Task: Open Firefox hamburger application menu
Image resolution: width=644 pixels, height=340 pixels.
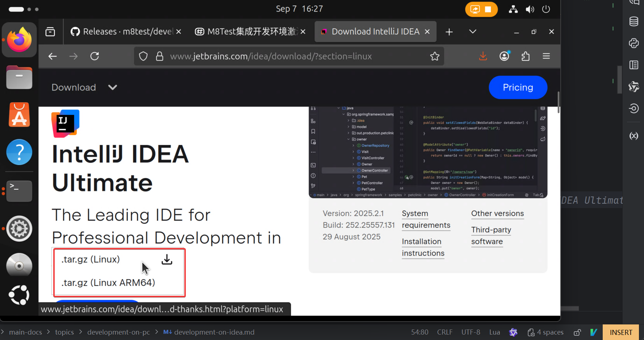Action: [x=546, y=56]
